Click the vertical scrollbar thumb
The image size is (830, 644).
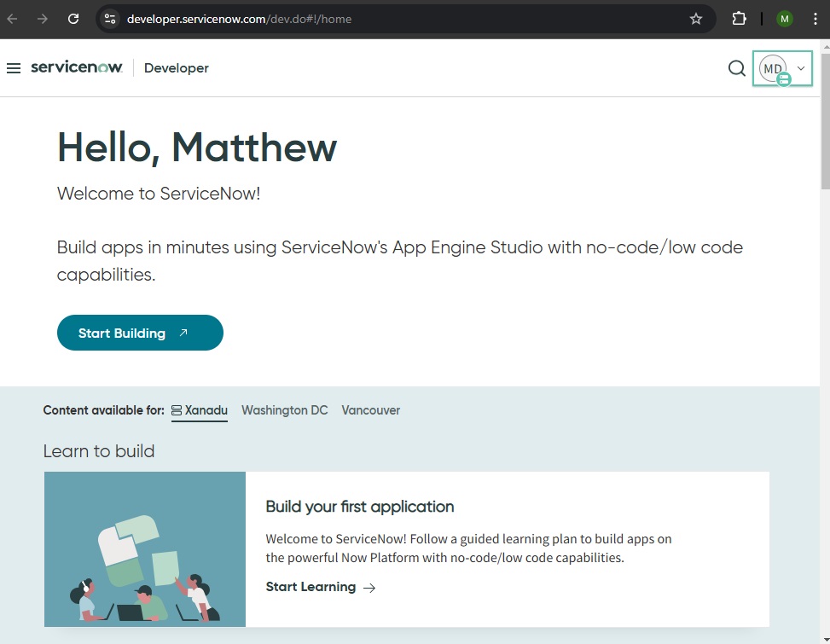coord(825,119)
